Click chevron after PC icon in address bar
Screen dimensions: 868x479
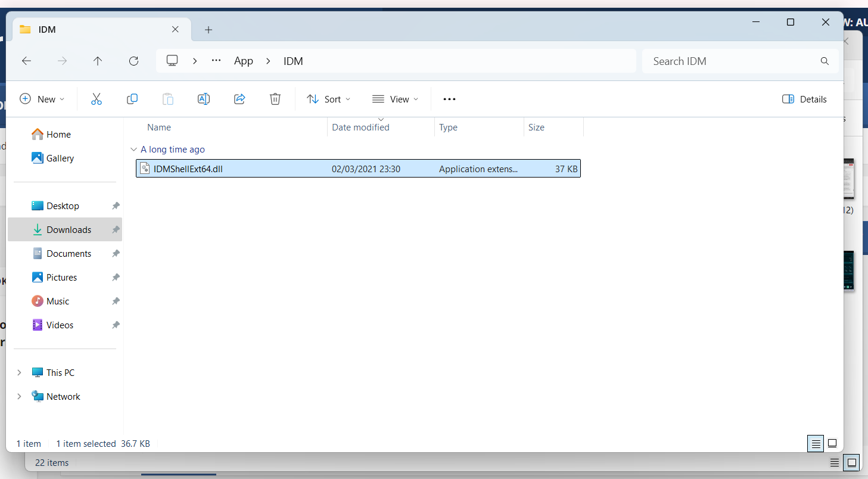(x=195, y=61)
